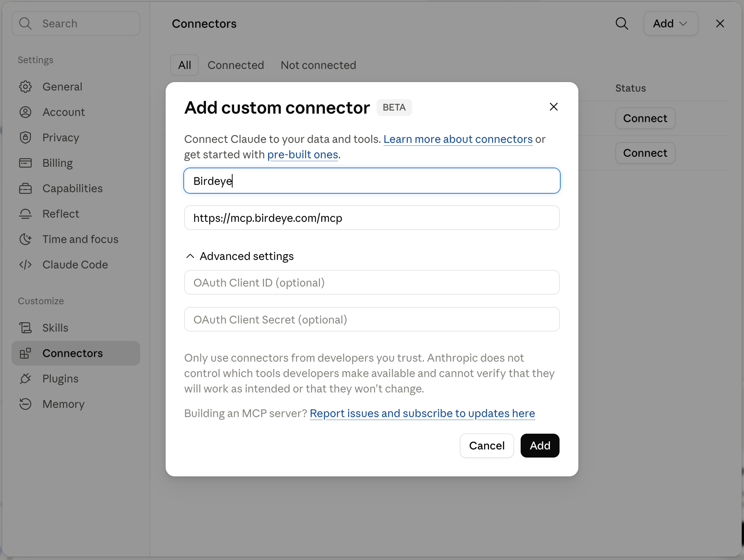This screenshot has width=744, height=560.
Task: Open the Skills page
Action: (x=76, y=328)
